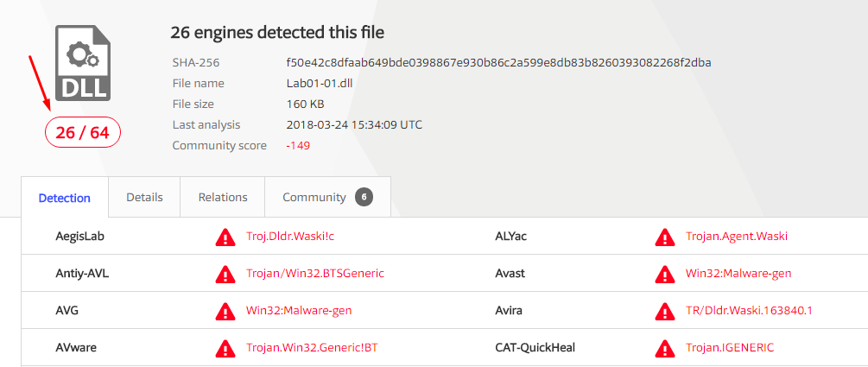This screenshot has width=868, height=367.
Task: Click the Antiy-AVL warning triangle icon
Action: click(x=225, y=274)
